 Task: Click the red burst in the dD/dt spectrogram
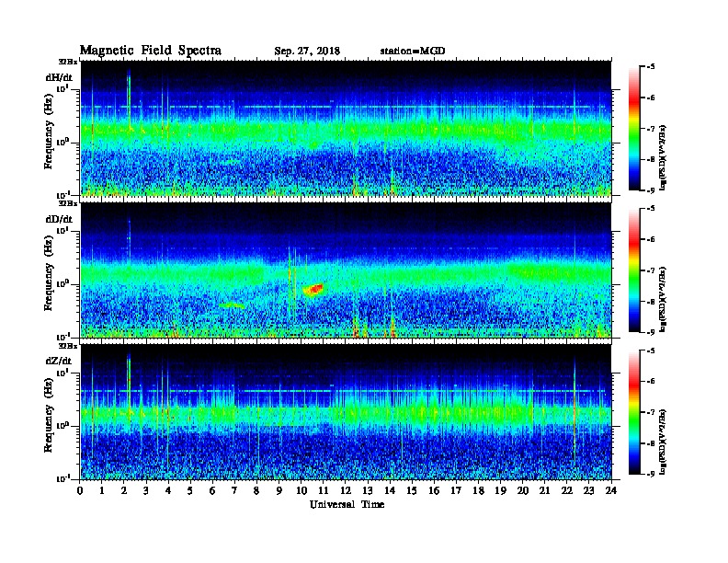click(313, 290)
